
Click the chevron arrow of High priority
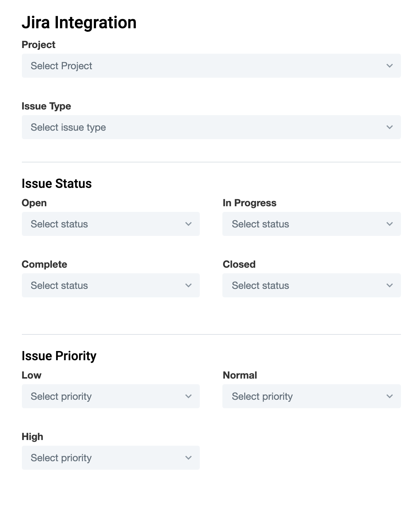[x=188, y=458]
